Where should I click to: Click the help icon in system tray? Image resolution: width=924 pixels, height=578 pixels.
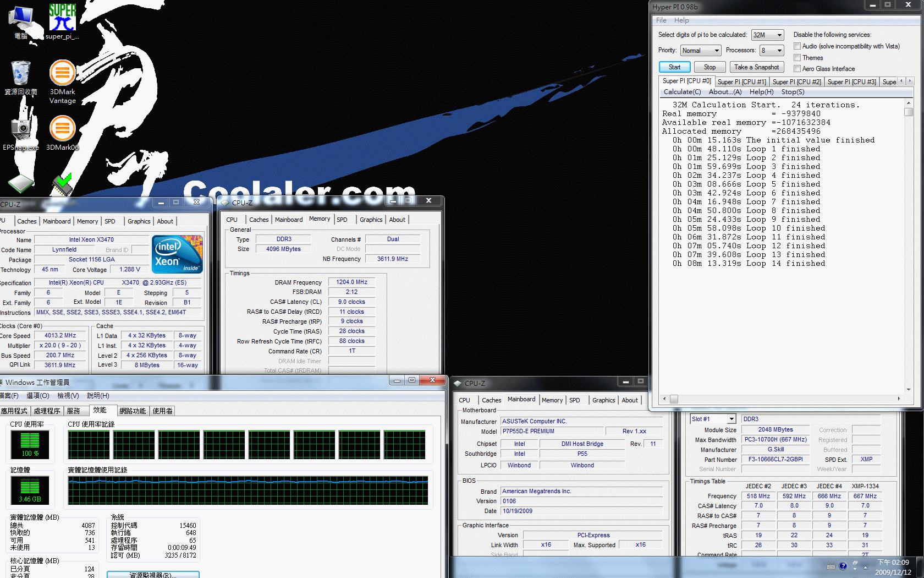click(843, 566)
